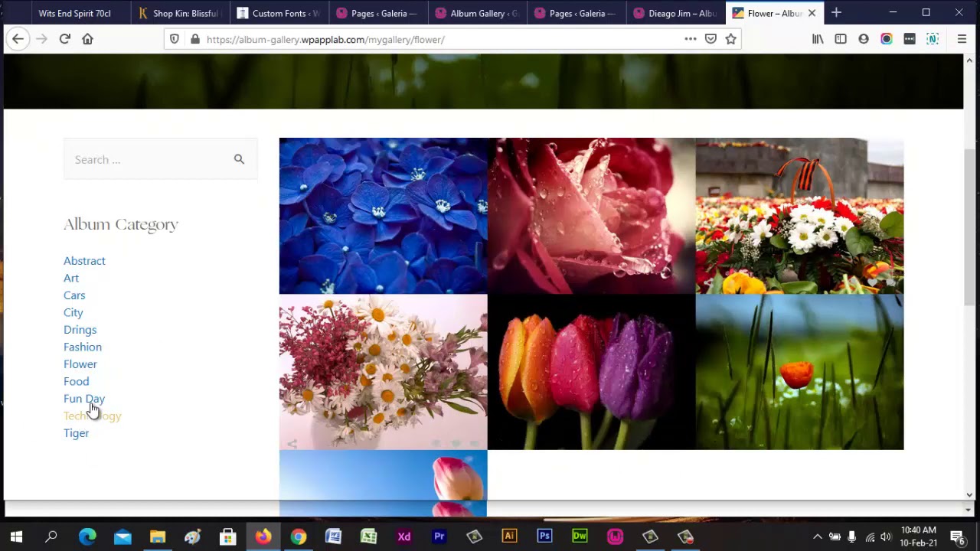Switch to Firefox in taskbar
This screenshot has height=551, width=980.
263,536
